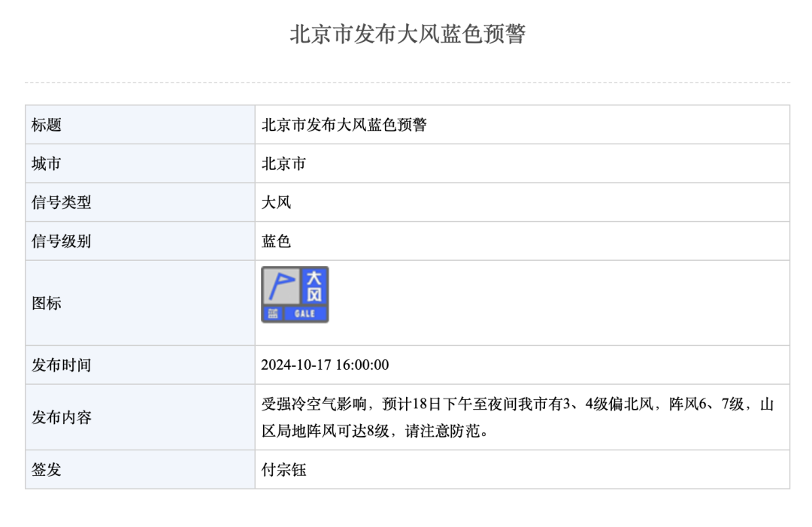Click the 发布时间 row label

tap(62, 366)
